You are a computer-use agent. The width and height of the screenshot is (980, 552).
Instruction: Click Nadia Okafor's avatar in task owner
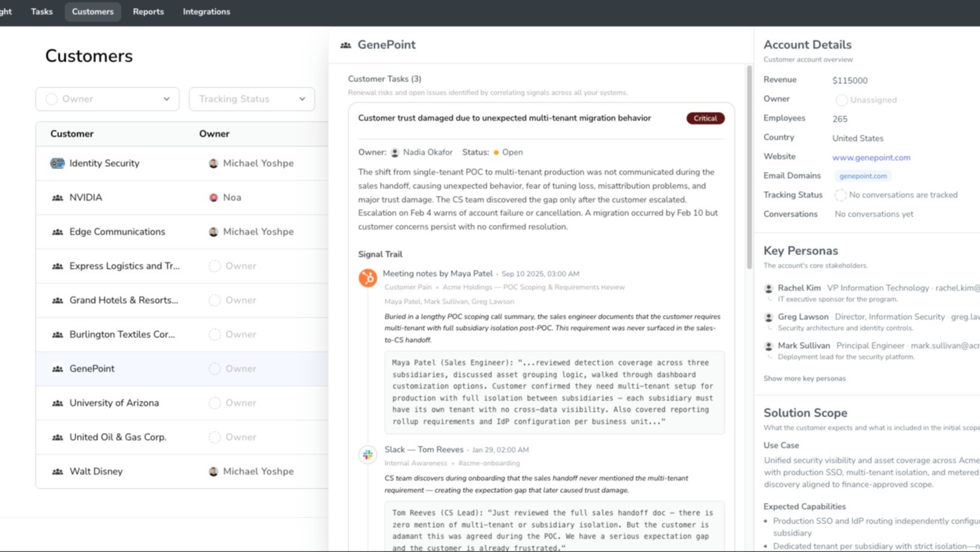[395, 153]
